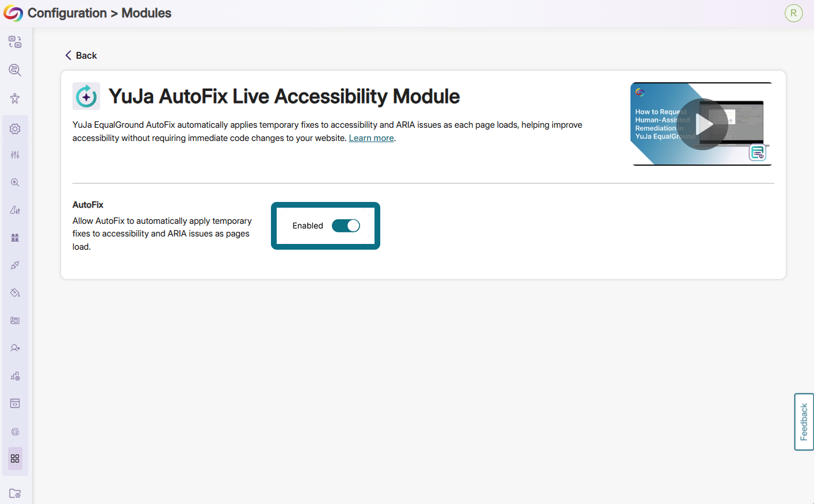Open the paint bucket branding icon

coord(15,293)
